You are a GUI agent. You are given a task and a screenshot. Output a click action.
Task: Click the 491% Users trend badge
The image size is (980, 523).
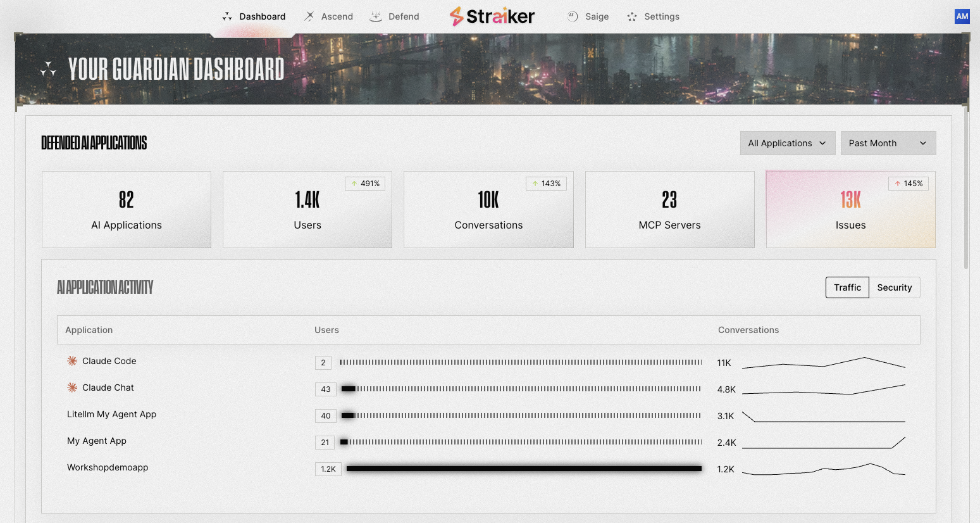pos(365,184)
